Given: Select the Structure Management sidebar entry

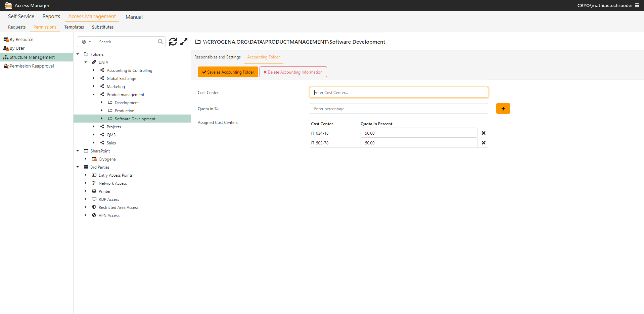Looking at the screenshot, I should (31, 57).
